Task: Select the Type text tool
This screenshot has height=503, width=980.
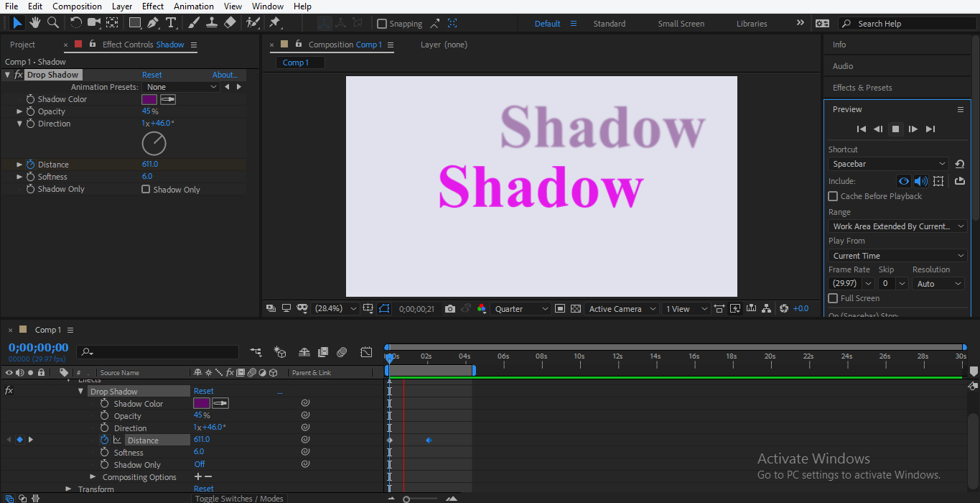Action: coord(171,23)
